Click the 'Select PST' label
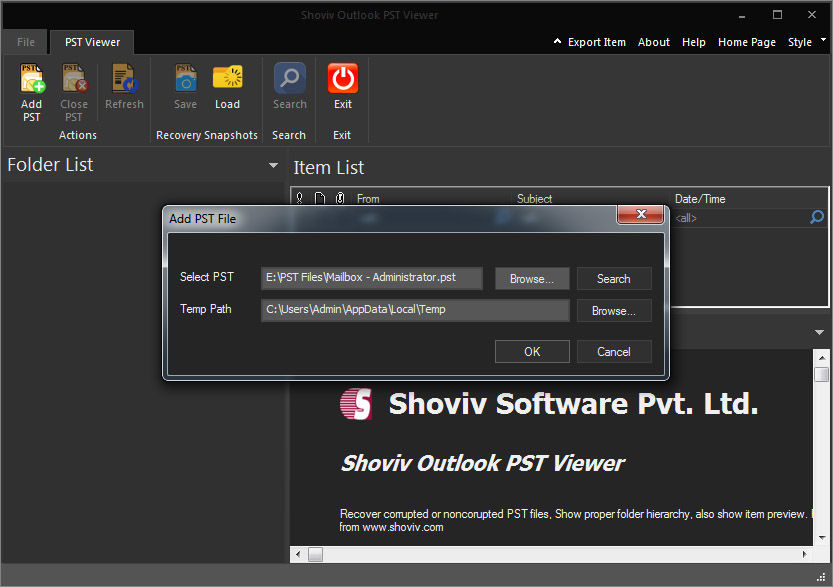The image size is (833, 587). (207, 277)
